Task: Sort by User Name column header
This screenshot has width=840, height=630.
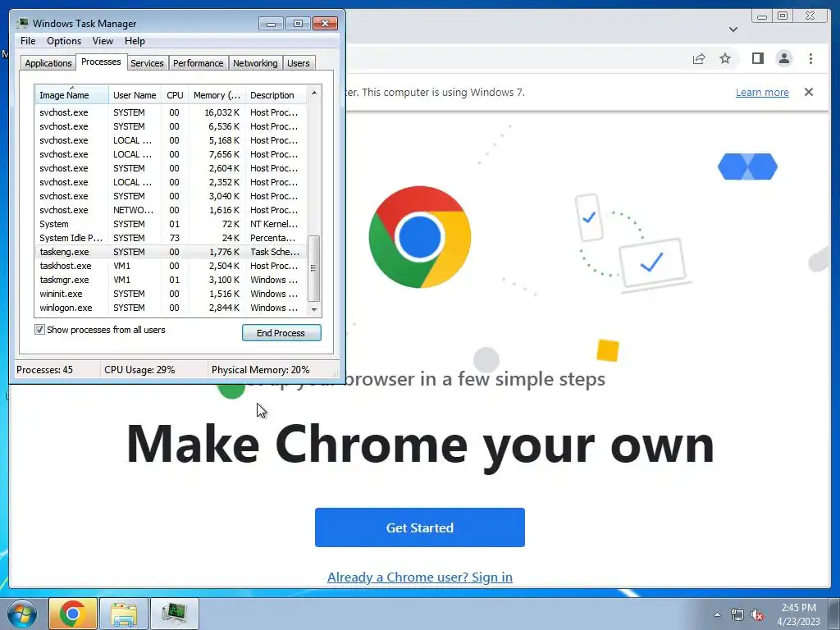Action: [135, 95]
